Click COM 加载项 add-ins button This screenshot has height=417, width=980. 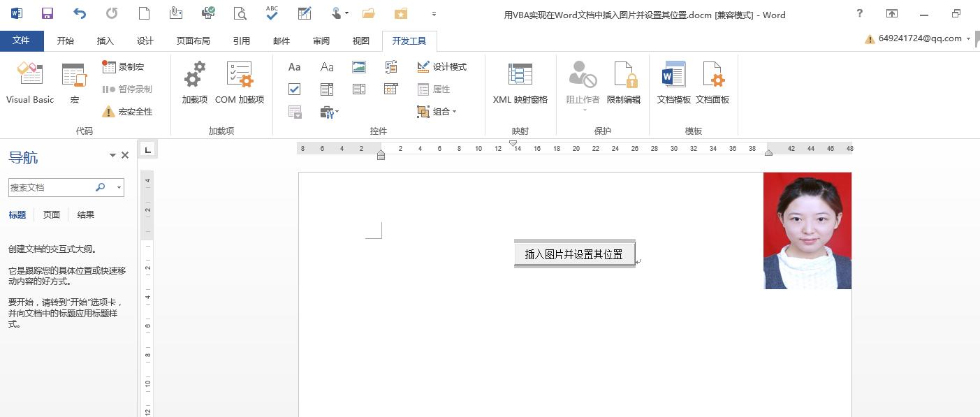pyautogui.click(x=240, y=82)
